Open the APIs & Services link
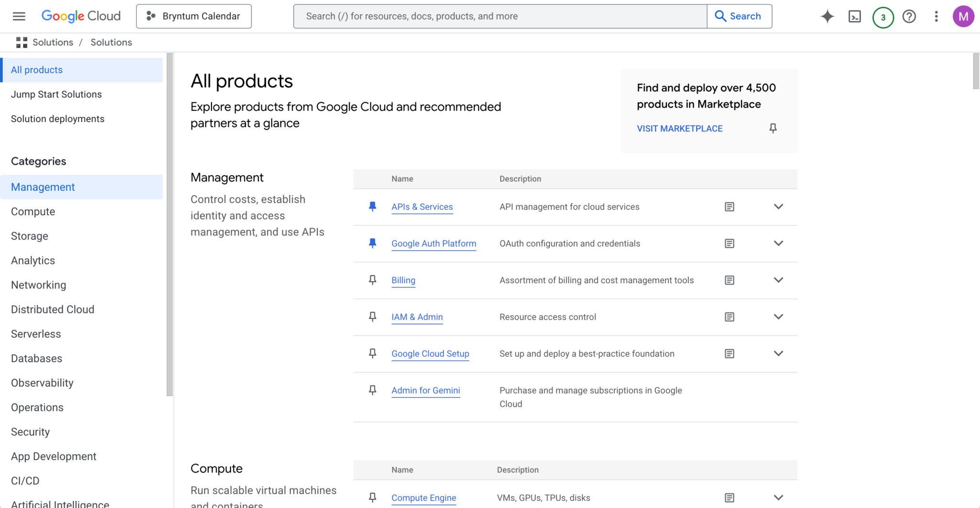Image resolution: width=980 pixels, height=508 pixels. [422, 207]
